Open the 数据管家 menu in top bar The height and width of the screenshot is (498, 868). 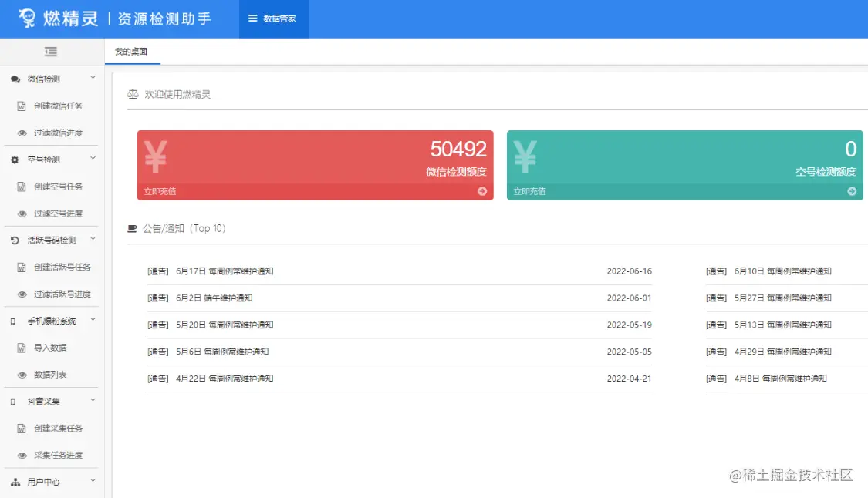pyautogui.click(x=274, y=19)
